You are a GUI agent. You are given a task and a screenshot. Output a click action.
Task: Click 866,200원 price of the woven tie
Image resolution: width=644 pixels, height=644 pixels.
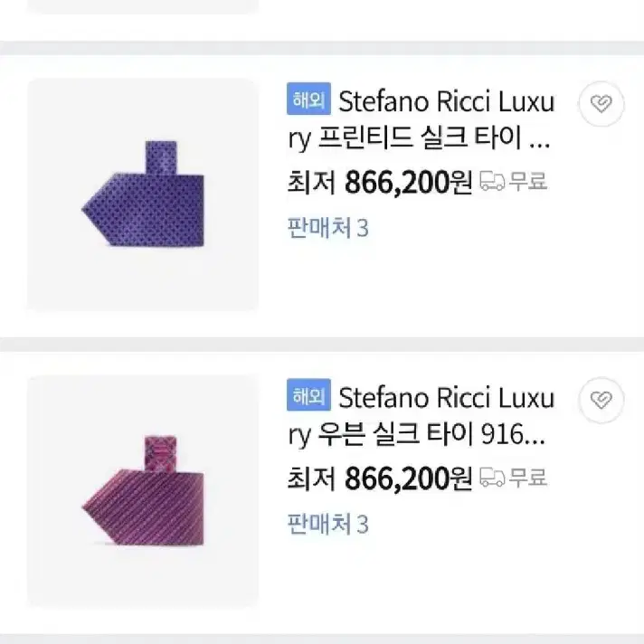pyautogui.click(x=408, y=478)
